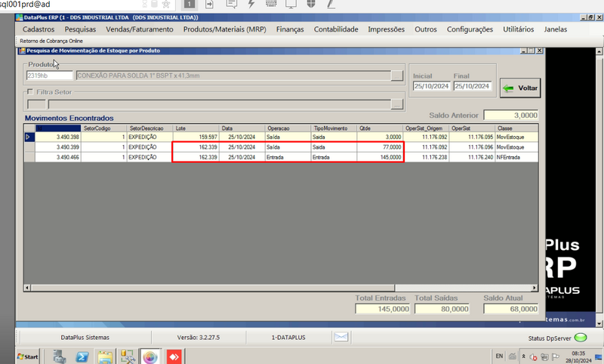Open the Impressões menu
This screenshot has height=364, width=604.
click(386, 29)
